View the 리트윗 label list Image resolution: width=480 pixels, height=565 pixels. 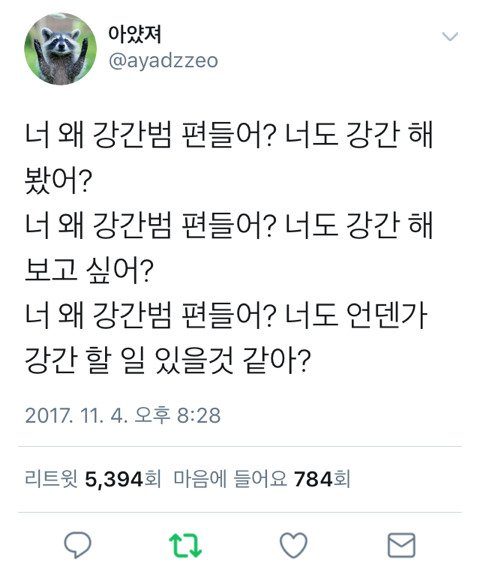click(x=51, y=479)
